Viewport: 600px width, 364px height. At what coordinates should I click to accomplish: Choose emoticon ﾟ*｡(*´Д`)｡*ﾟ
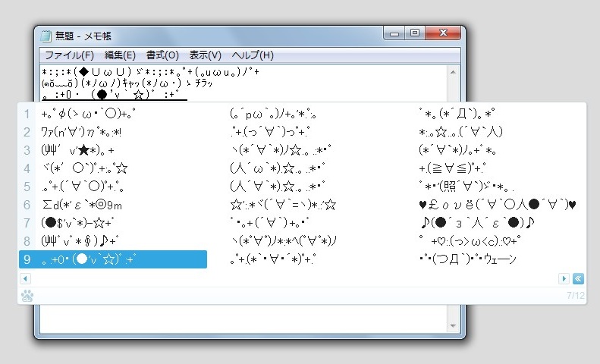click(x=457, y=114)
